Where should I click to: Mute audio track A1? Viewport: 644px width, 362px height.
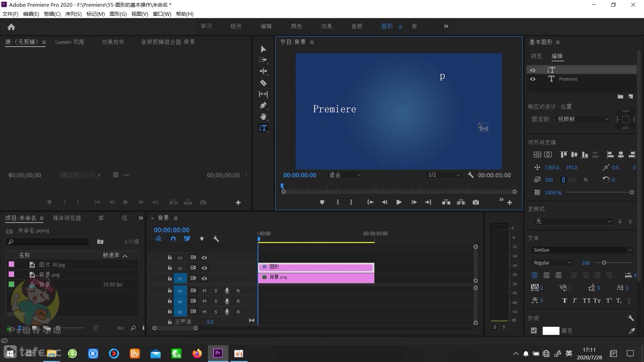click(204, 291)
